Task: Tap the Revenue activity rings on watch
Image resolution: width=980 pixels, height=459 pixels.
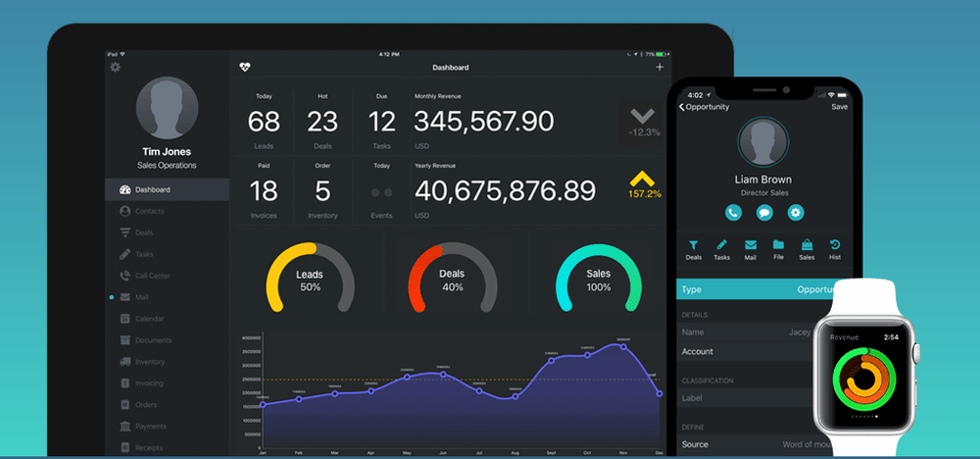Action: [863, 379]
